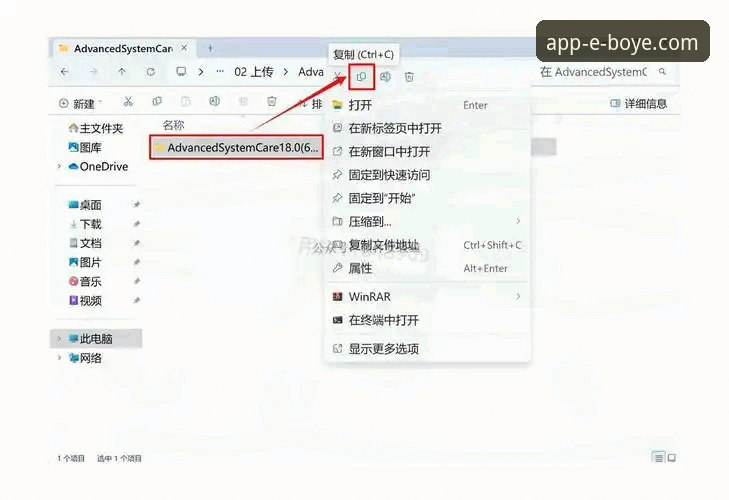Open the WinRAR submenu

click(428, 296)
